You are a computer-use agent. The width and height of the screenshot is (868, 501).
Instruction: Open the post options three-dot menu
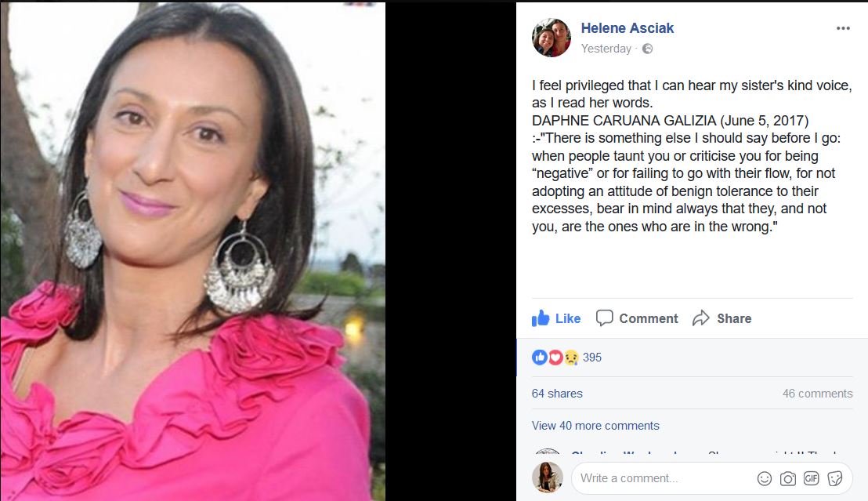pos(842,28)
